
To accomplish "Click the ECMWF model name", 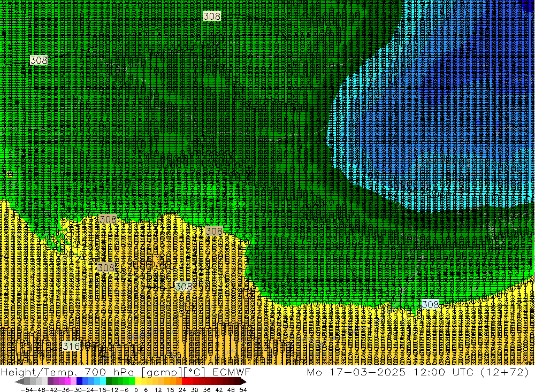I will coord(232,372).
